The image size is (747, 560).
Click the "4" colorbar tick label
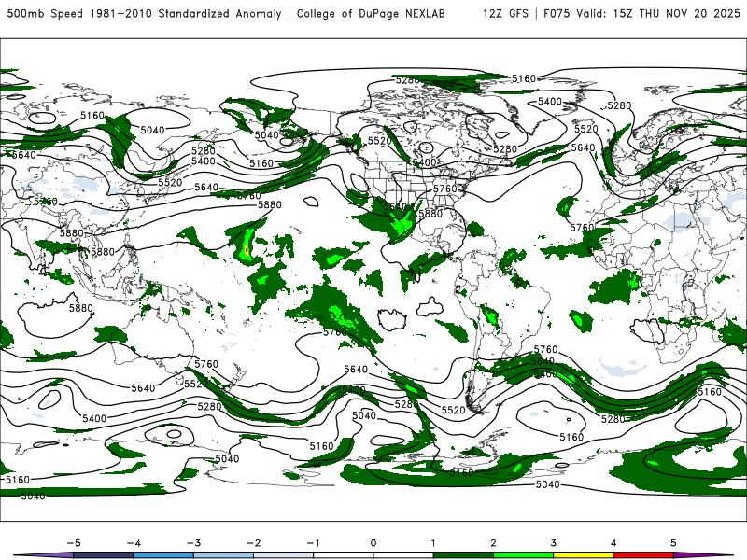click(x=613, y=543)
